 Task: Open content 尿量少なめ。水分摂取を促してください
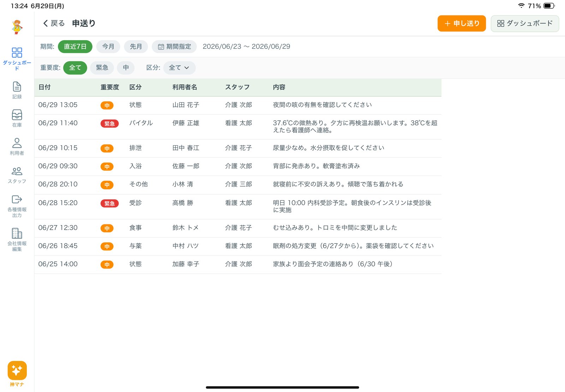click(x=328, y=148)
